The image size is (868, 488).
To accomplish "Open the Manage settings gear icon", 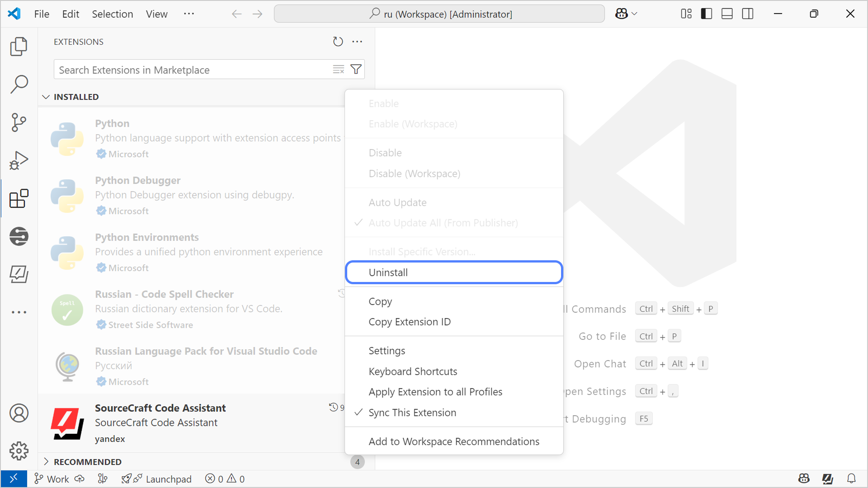I will (19, 450).
